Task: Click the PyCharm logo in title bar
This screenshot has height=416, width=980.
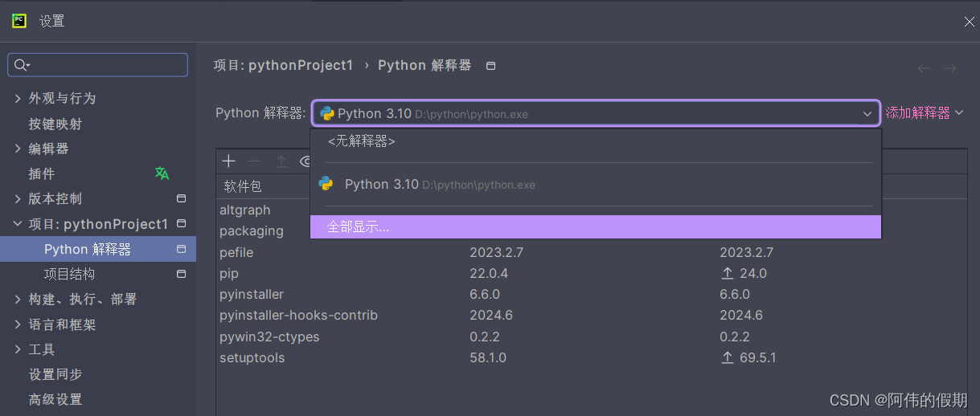Action: coord(19,21)
